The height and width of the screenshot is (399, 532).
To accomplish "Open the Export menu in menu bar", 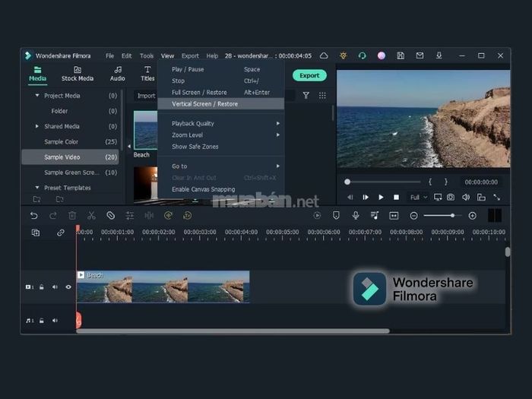I will (x=190, y=55).
